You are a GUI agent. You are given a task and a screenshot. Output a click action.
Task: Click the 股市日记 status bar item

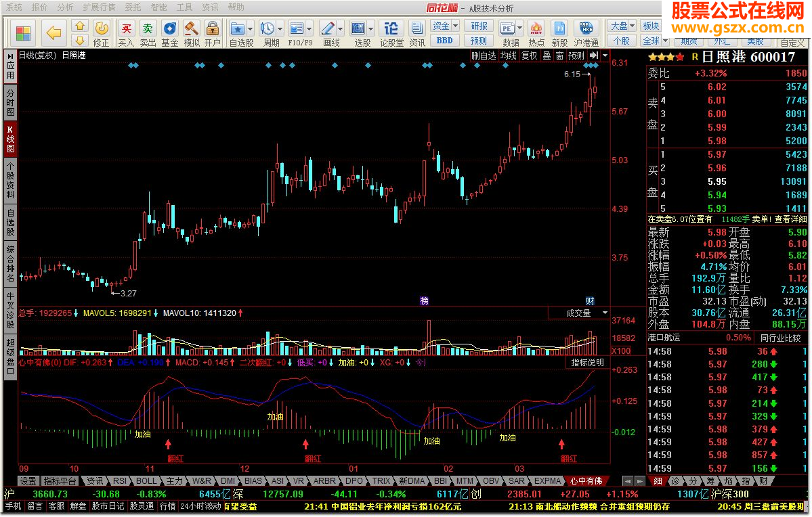108,506
